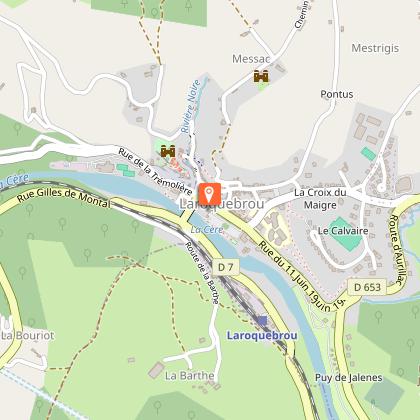420x420 pixels.
Task: Click the Le Calvaire label
Action: [343, 231]
